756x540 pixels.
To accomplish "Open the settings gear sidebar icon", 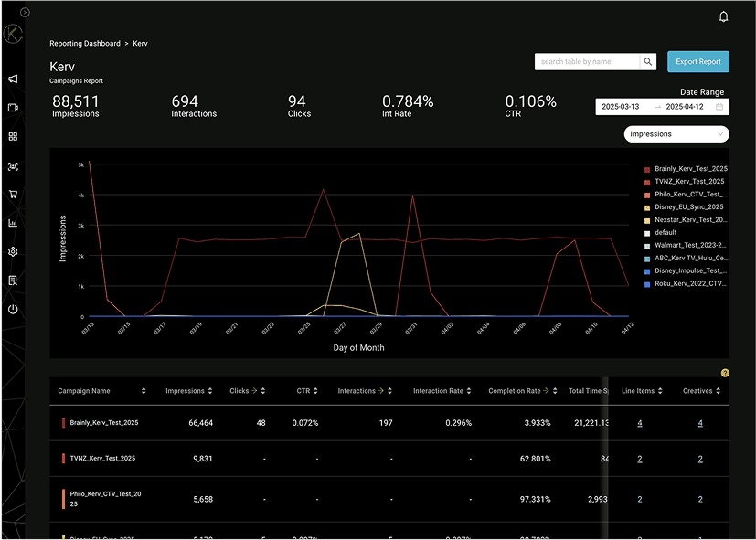I will [13, 251].
